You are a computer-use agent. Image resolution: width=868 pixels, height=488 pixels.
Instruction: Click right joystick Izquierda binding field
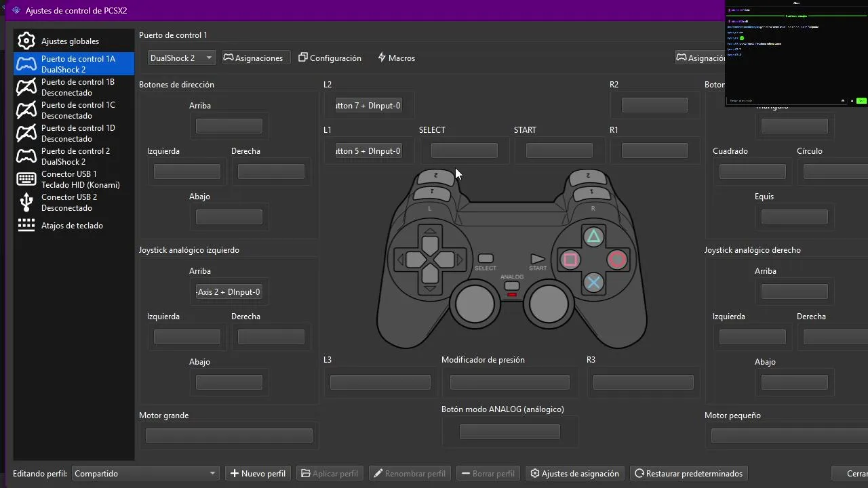click(x=752, y=337)
